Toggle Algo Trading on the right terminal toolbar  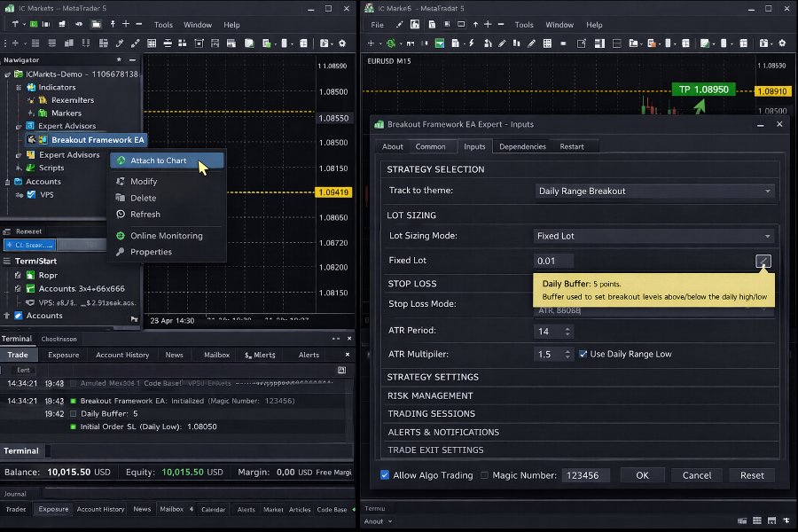point(392,43)
